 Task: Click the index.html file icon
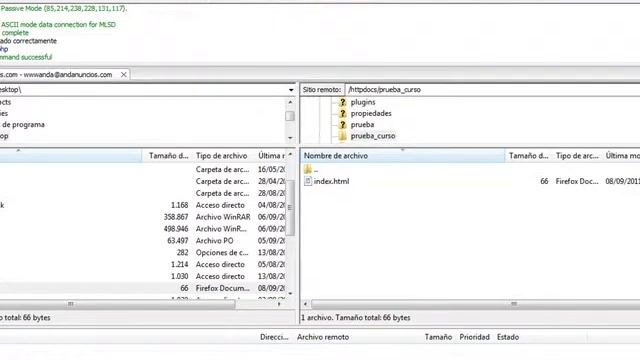(x=308, y=181)
